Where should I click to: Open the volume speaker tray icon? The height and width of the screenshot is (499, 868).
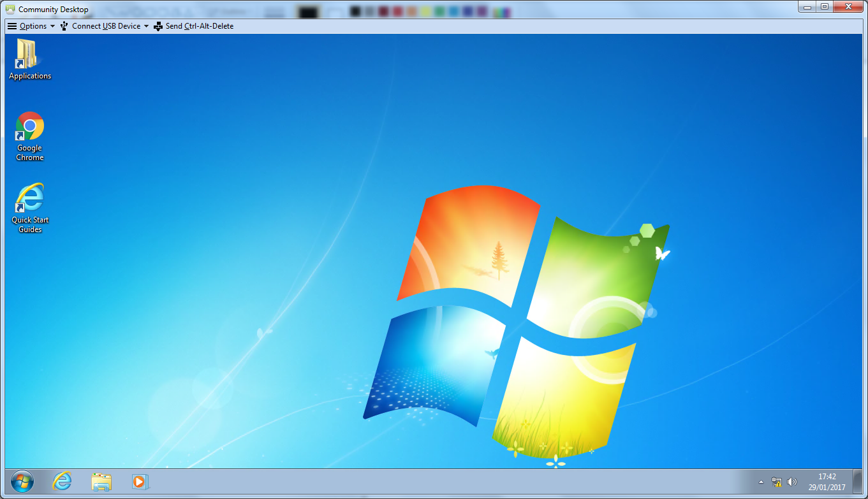point(792,482)
